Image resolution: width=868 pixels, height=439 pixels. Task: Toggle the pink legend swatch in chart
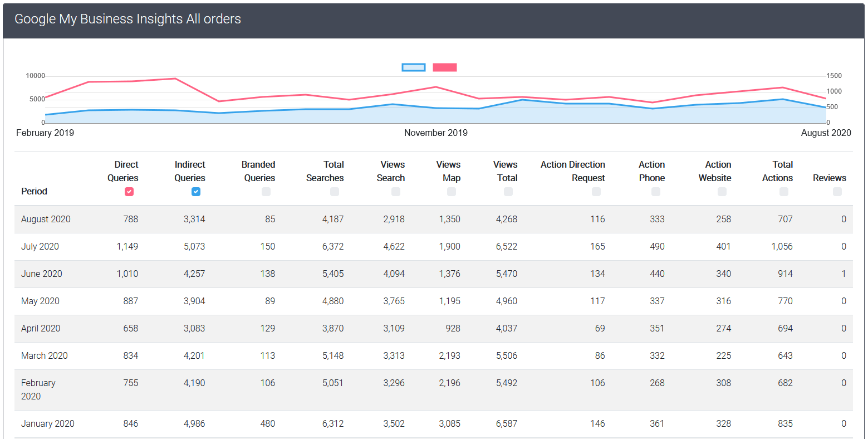[x=445, y=67]
